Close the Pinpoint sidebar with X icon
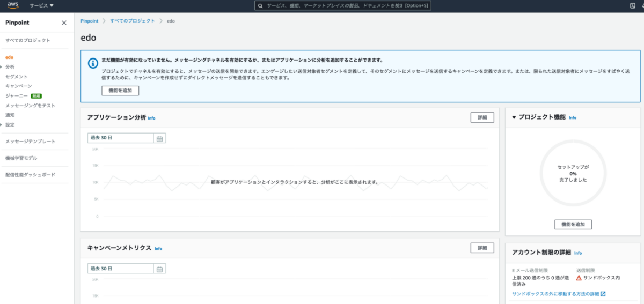Viewport: 644px width, 304px height. pos(64,23)
